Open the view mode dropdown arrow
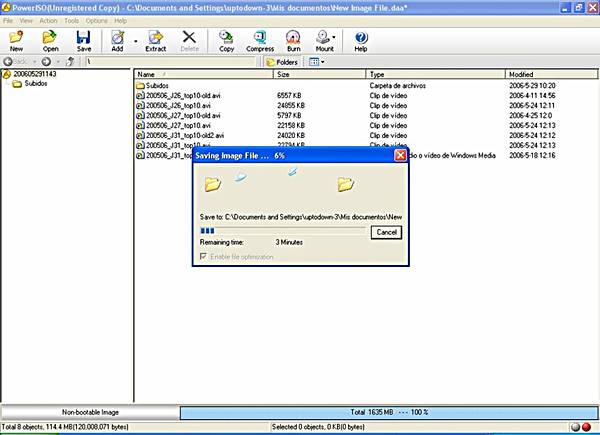This screenshot has height=435, width=600. pyautogui.click(x=323, y=62)
